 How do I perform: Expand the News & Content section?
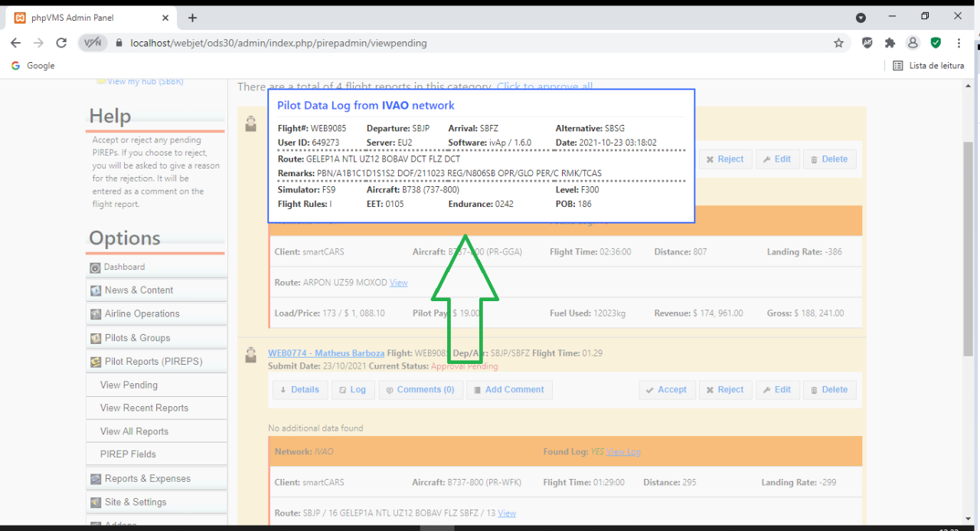point(139,290)
